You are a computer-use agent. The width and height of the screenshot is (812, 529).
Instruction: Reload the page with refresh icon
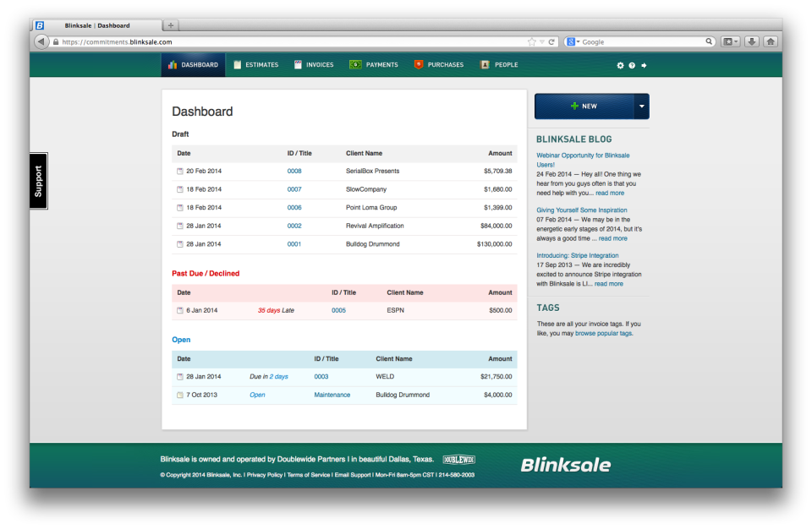point(551,42)
